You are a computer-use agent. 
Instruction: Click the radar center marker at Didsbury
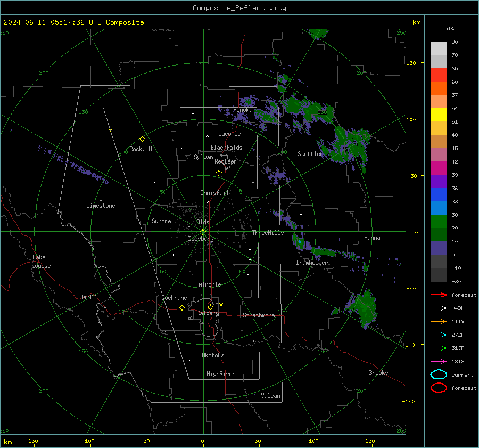pos(203,232)
